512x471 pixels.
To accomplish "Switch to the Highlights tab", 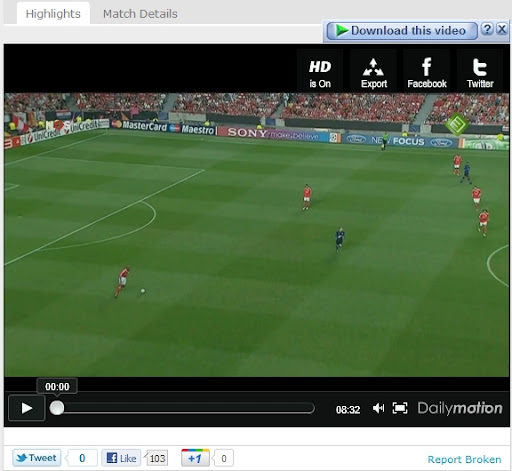I will (x=53, y=14).
